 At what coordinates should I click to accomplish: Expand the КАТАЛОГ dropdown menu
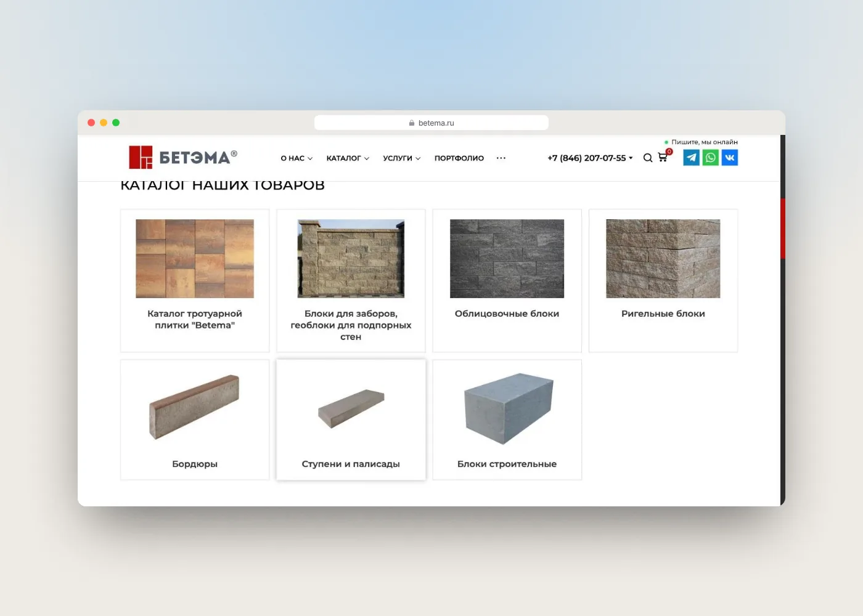click(348, 158)
